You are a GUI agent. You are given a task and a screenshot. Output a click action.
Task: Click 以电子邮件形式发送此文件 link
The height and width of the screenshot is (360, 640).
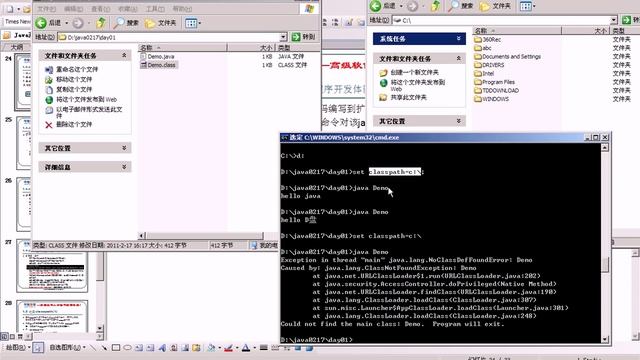click(x=89, y=112)
